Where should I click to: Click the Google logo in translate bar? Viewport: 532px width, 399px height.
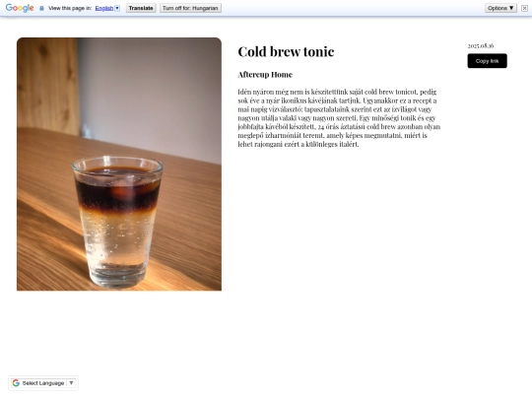pyautogui.click(x=20, y=8)
